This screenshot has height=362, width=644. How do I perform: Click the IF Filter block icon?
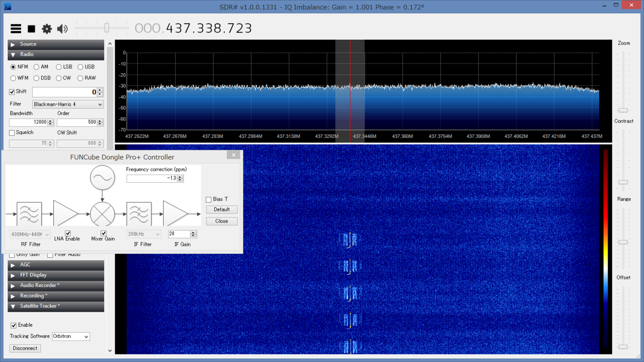(x=139, y=214)
